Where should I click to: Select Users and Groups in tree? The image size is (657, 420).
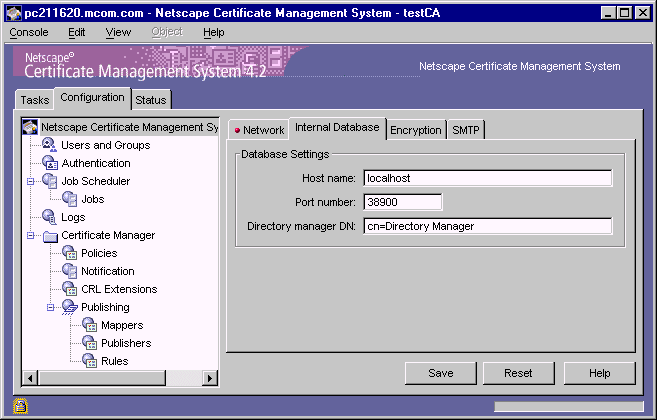106,145
